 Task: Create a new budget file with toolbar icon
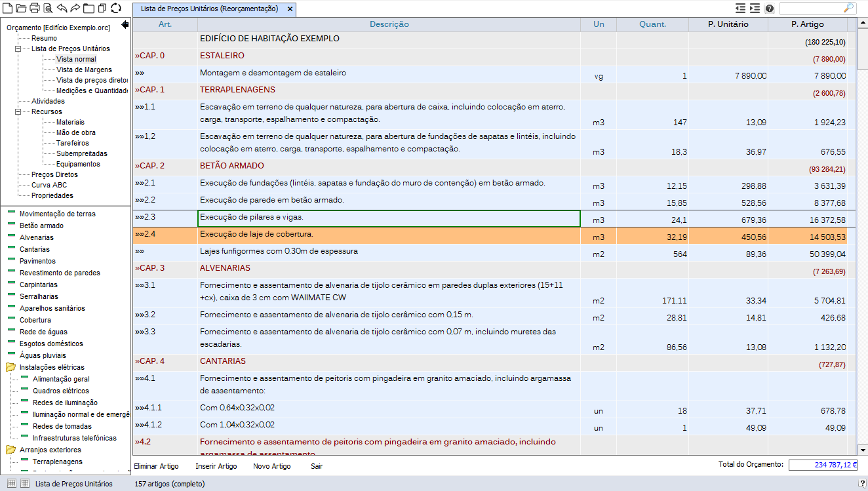[x=9, y=9]
